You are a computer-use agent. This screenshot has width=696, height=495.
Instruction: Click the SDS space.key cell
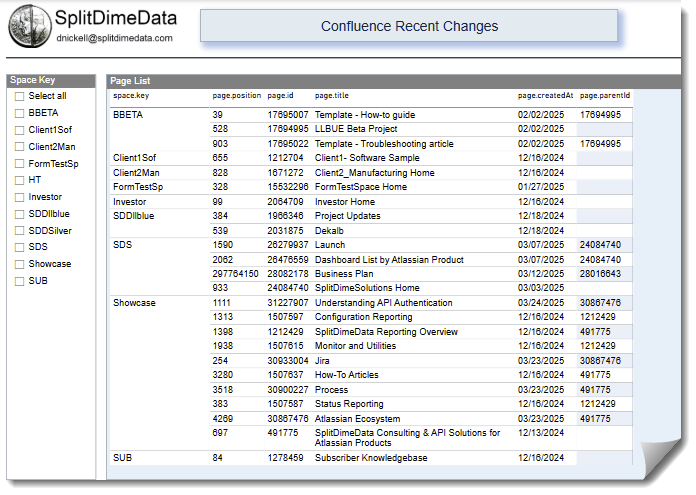tap(123, 245)
